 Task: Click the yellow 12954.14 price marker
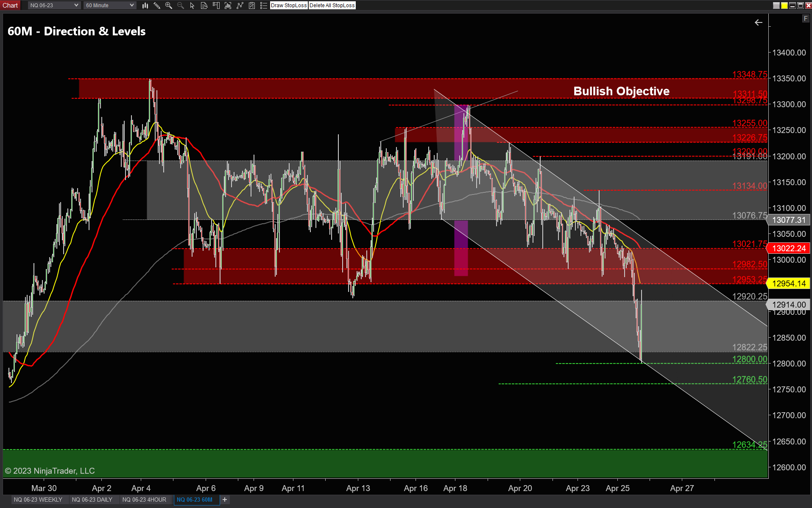point(789,284)
